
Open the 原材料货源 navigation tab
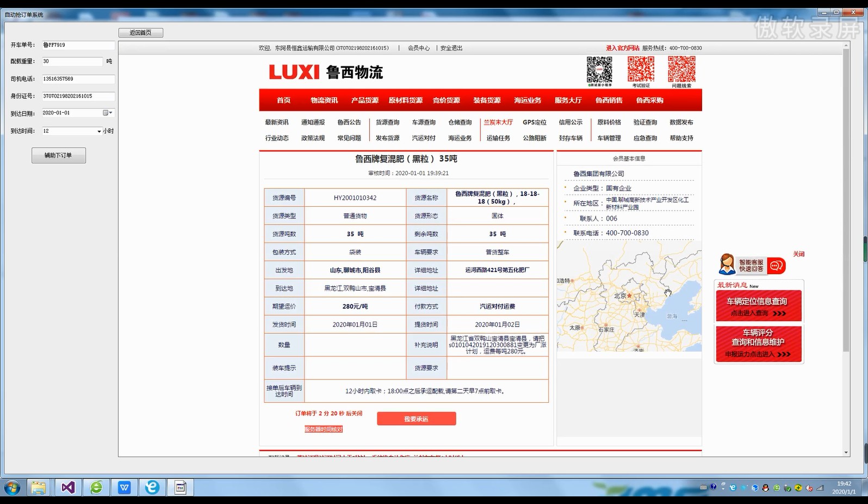pos(406,100)
